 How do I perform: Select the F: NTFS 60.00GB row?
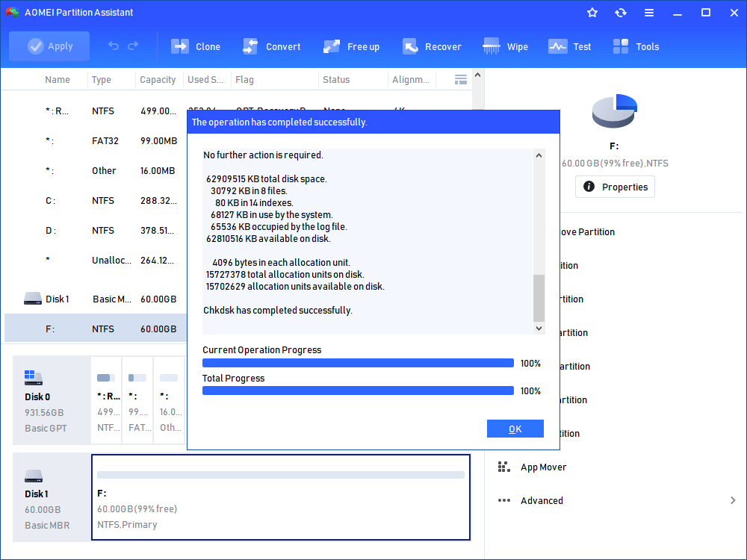pos(96,329)
